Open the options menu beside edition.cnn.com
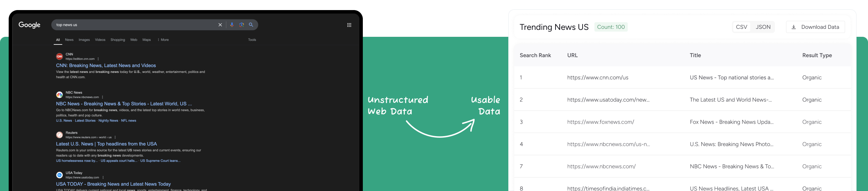This screenshot has width=868, height=191. (98, 59)
